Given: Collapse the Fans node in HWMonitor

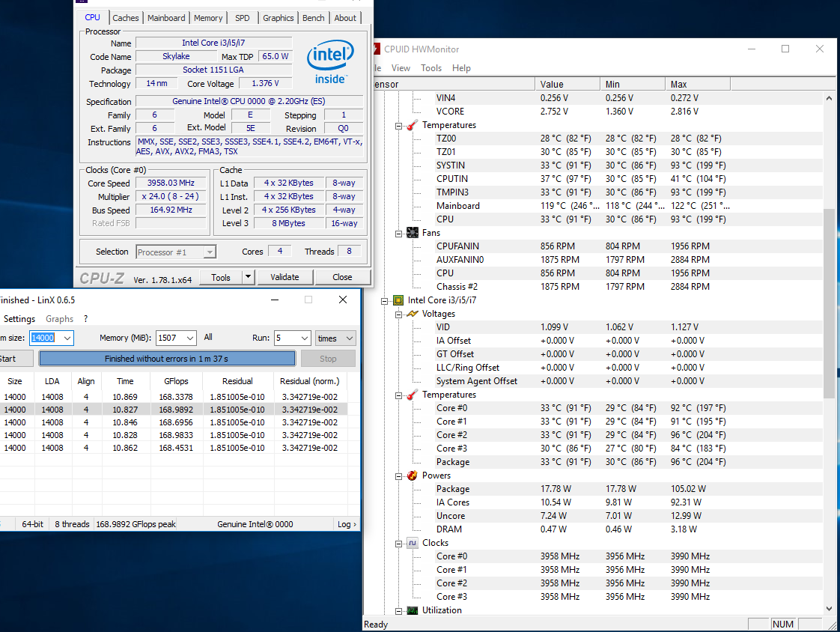Looking at the screenshot, I should tap(398, 234).
